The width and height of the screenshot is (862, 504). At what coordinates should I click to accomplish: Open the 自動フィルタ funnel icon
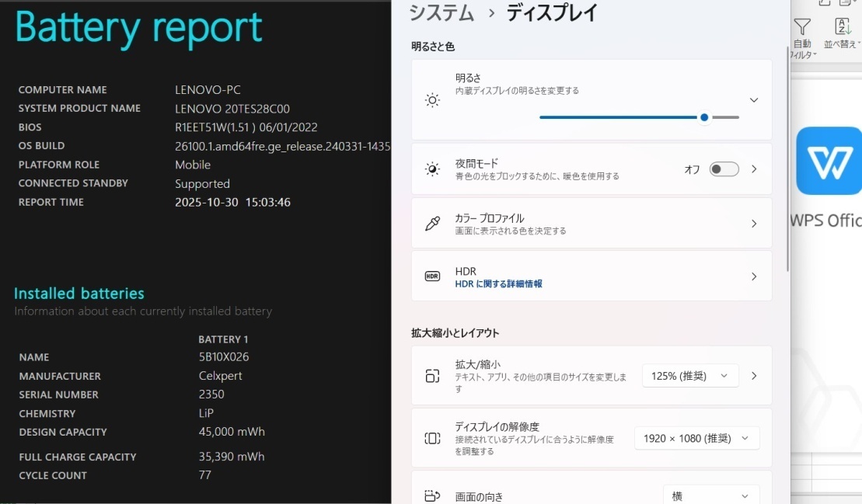[803, 26]
